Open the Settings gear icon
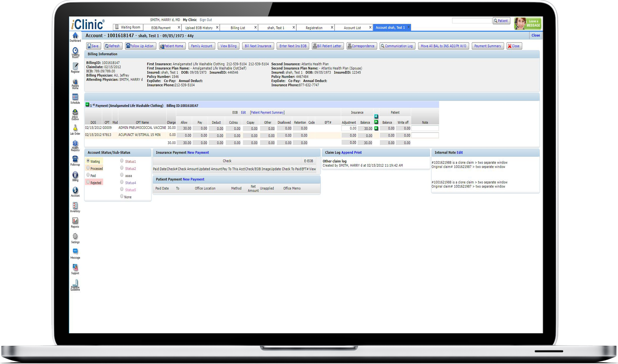 75,236
